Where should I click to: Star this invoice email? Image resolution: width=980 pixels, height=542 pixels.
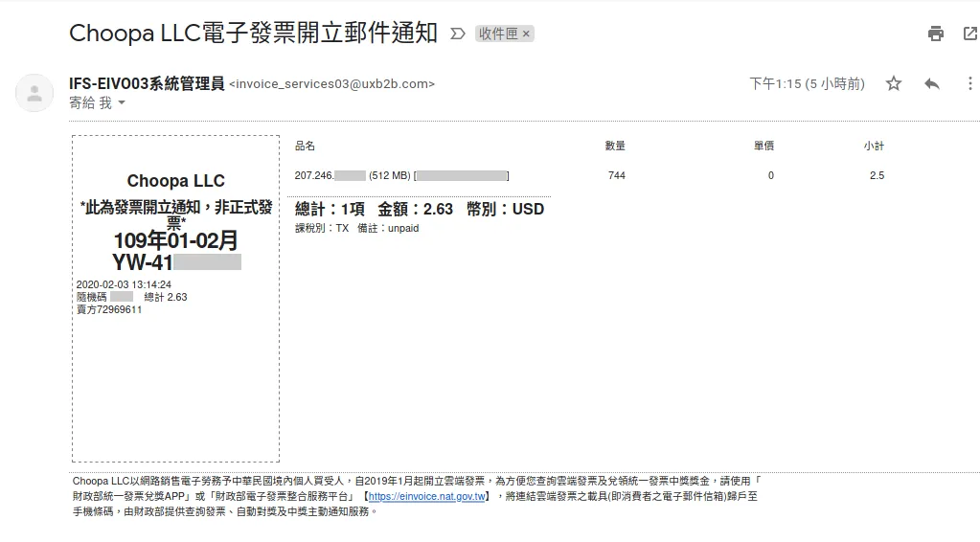[893, 83]
